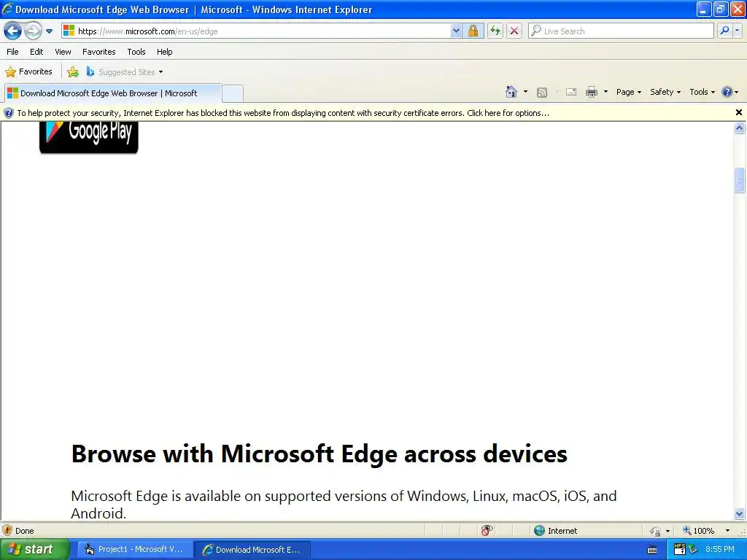This screenshot has width=747, height=560.
Task: Click the search magnifier button
Action: pyautogui.click(x=724, y=31)
